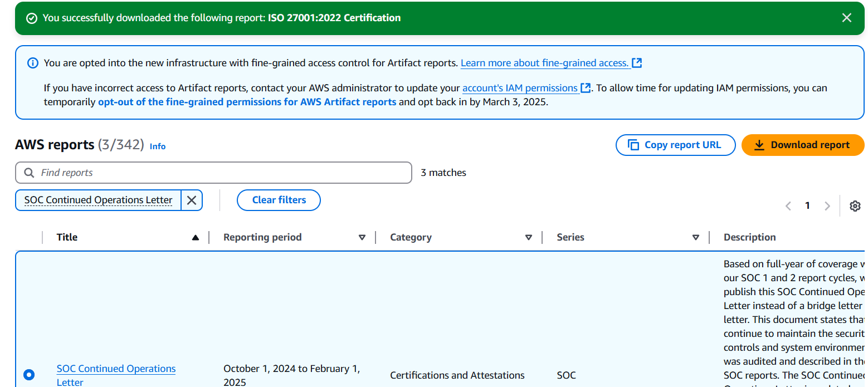The height and width of the screenshot is (387, 868).
Task: Open account's IAM permissions link
Action: (520, 88)
